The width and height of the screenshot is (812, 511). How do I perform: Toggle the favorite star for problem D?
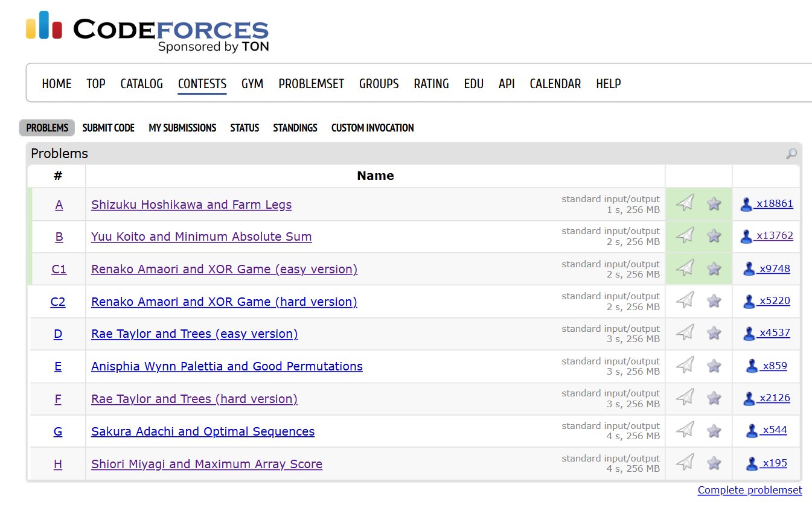714,333
